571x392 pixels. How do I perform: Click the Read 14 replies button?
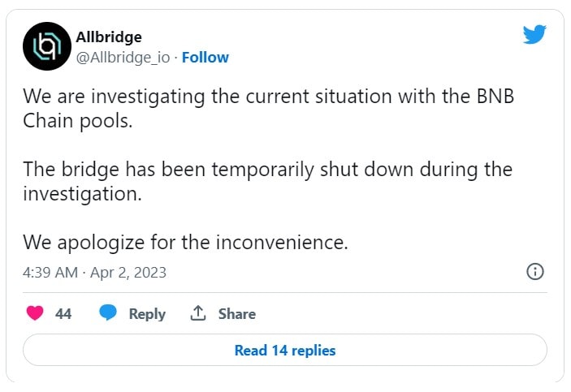pyautogui.click(x=285, y=350)
